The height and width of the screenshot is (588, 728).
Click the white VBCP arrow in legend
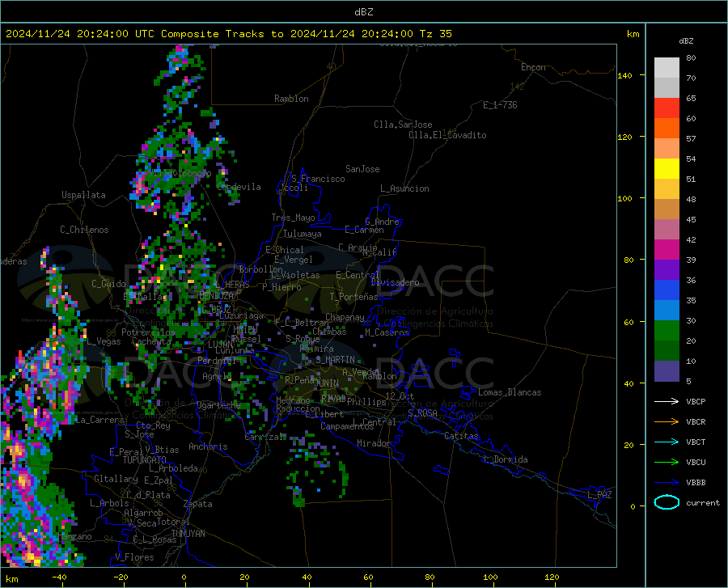coord(667,401)
